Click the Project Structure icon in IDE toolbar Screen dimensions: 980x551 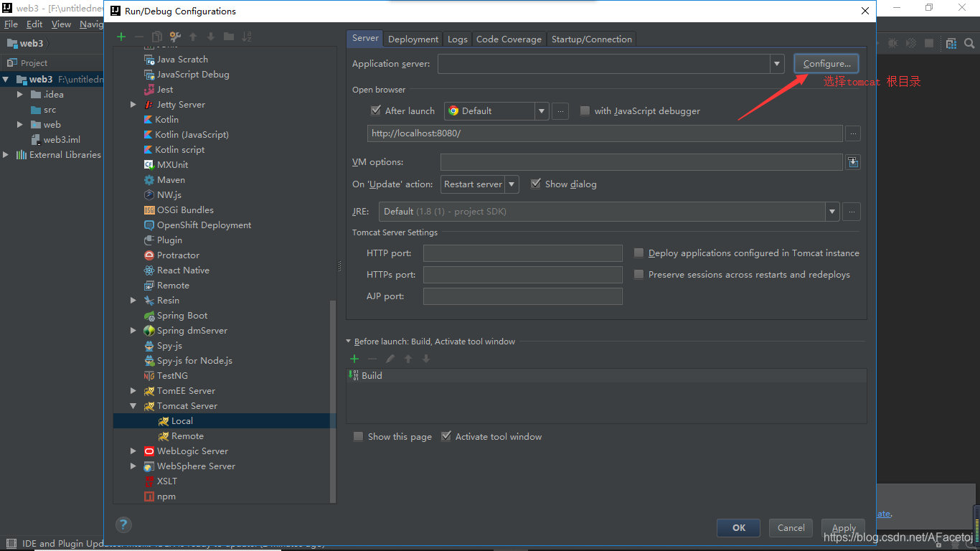pos(951,44)
